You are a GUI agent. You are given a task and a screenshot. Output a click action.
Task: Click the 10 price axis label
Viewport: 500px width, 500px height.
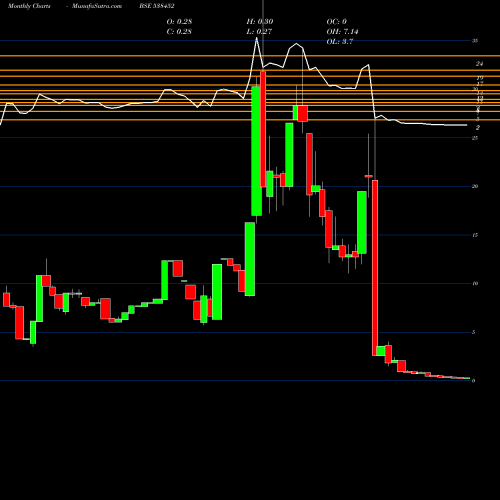coord(475,283)
